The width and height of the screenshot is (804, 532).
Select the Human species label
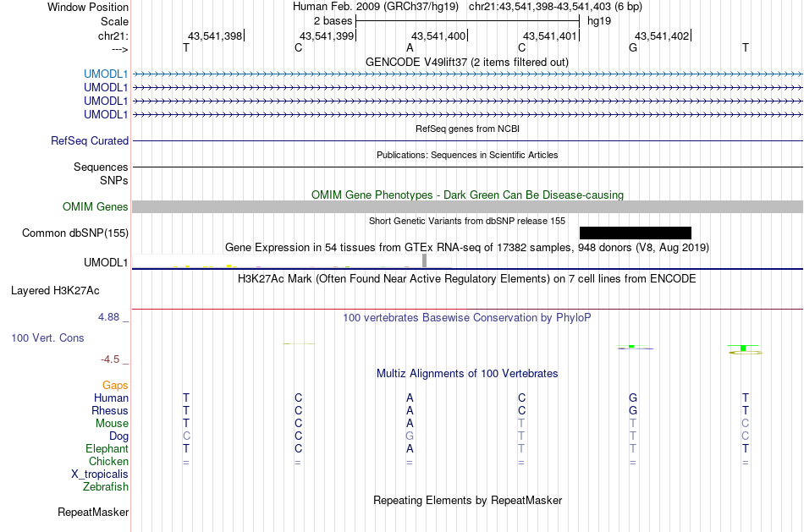[x=111, y=398]
